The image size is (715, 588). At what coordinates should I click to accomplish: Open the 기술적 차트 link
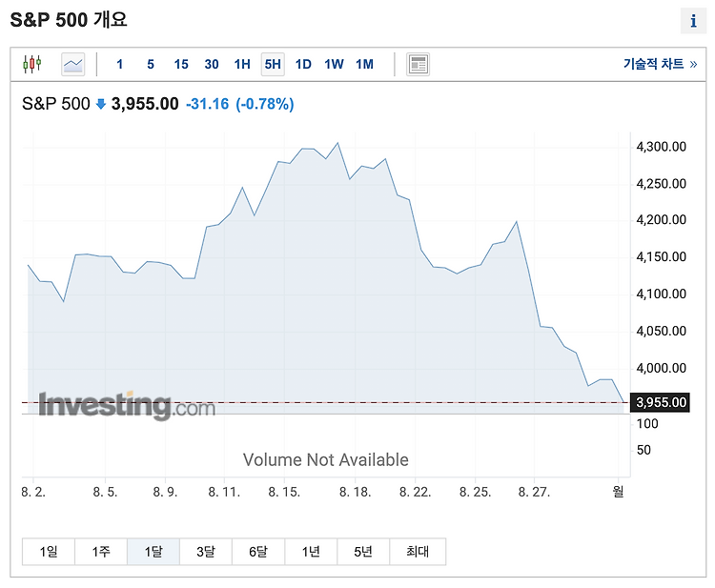pos(661,64)
